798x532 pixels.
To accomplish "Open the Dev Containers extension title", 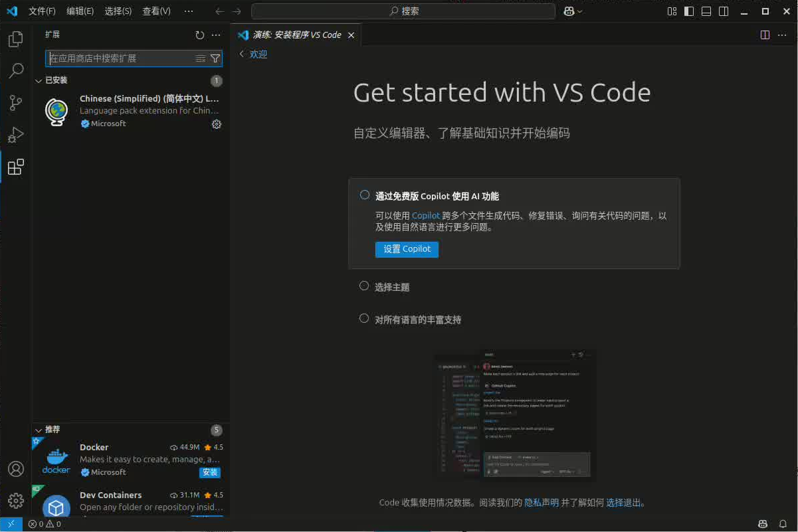I will coord(110,495).
